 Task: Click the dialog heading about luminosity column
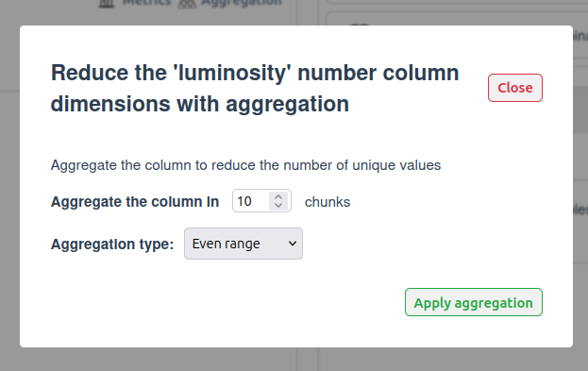[255, 88]
